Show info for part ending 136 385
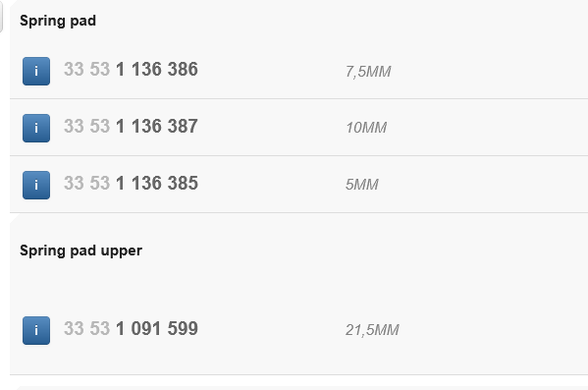This screenshot has height=390, width=588. (x=36, y=185)
